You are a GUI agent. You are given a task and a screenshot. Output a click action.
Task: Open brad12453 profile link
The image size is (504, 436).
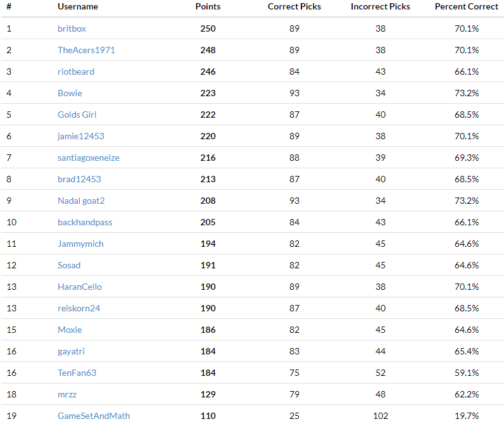[x=79, y=179]
